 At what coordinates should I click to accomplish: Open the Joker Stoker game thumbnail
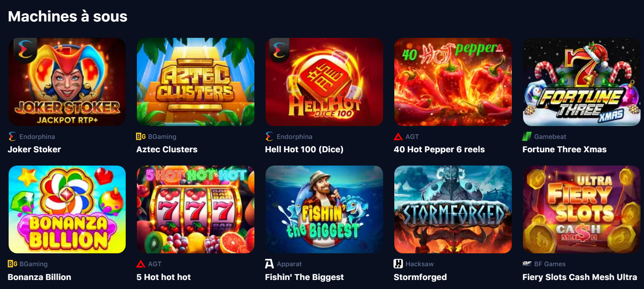point(67,82)
